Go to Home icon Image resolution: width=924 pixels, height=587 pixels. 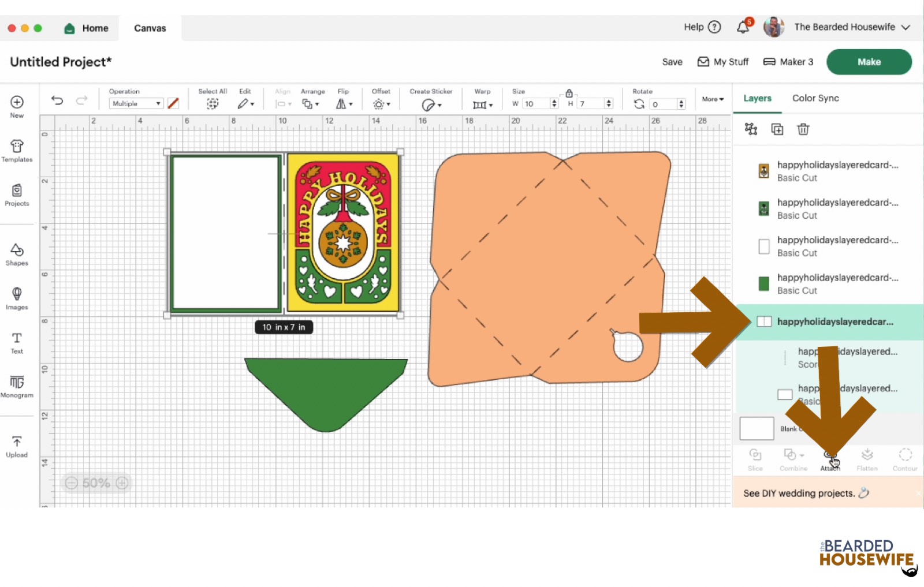tap(69, 28)
